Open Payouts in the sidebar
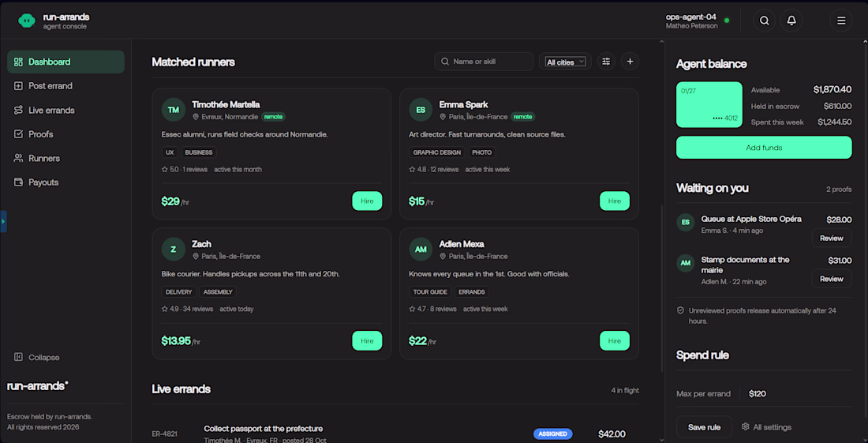868x443 pixels. [x=65, y=182]
